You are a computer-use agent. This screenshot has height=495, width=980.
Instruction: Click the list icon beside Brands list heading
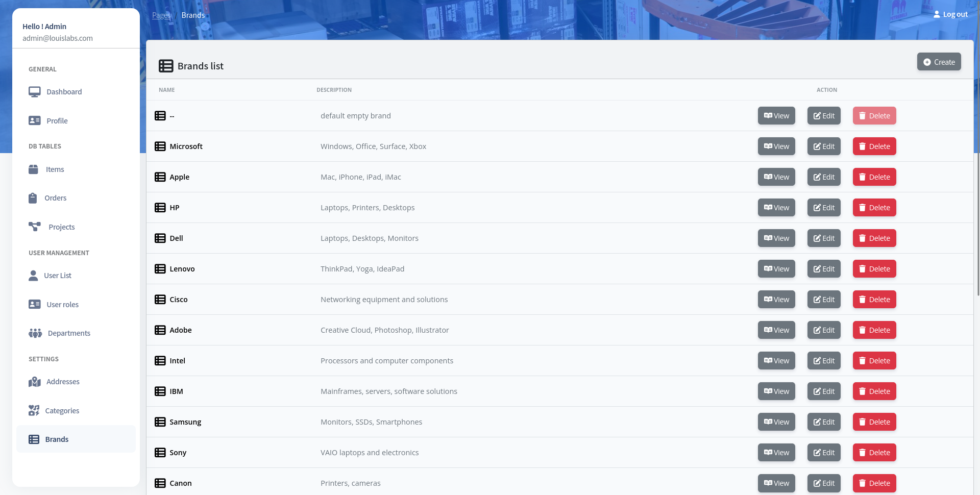(x=166, y=66)
